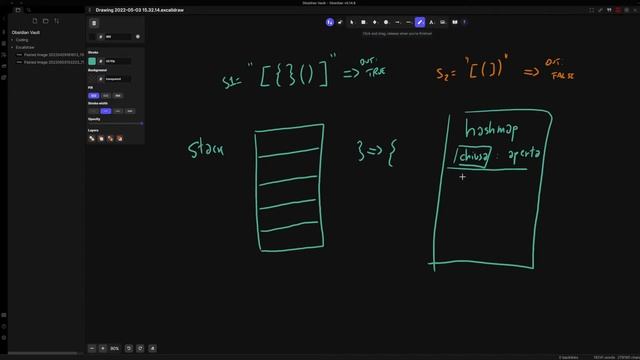The image size is (640, 360).
Task: Click the trash icon to reset canvas
Action: pyautogui.click(x=94, y=23)
